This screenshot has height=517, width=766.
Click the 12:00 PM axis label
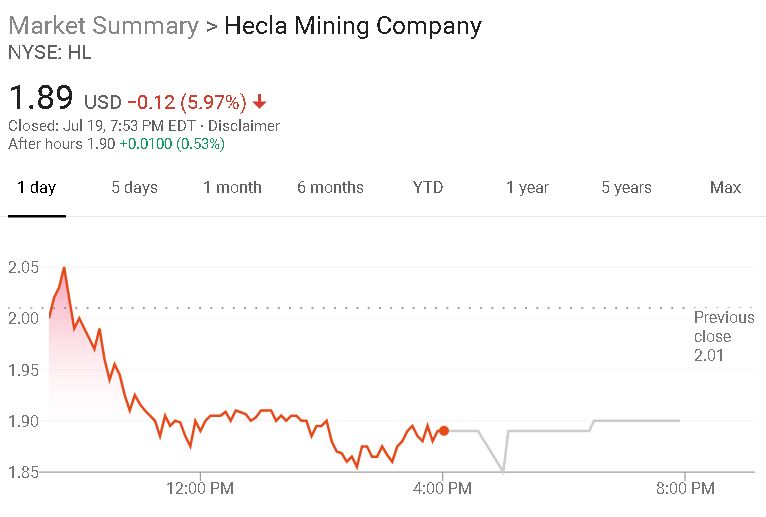tap(200, 489)
